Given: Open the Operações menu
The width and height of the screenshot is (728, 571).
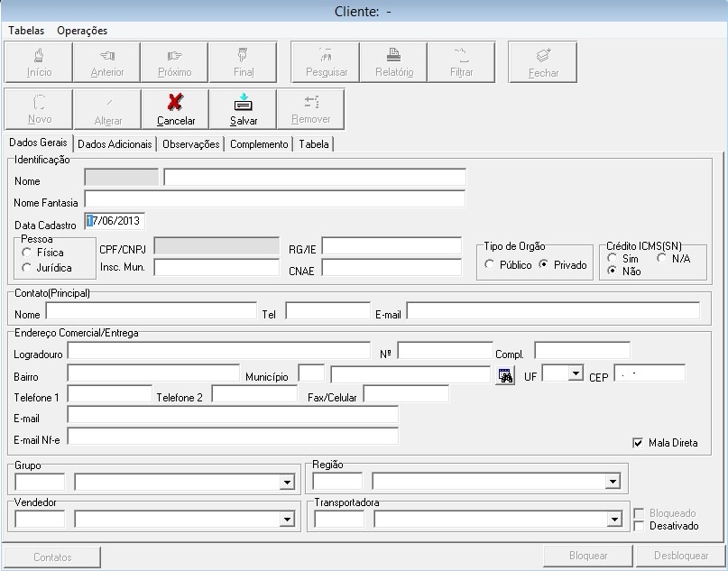Looking at the screenshot, I should (x=82, y=31).
